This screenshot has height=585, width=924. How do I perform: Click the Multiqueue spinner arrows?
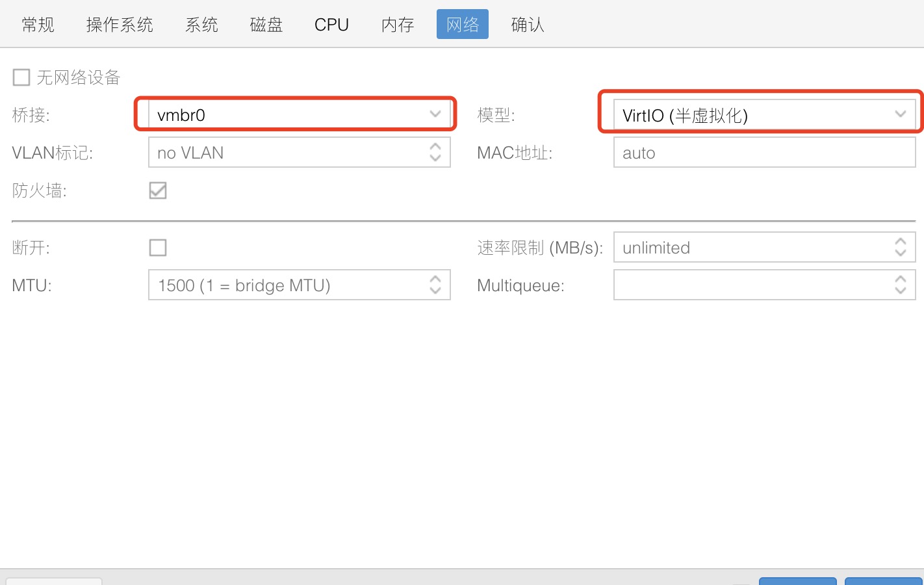(x=900, y=285)
